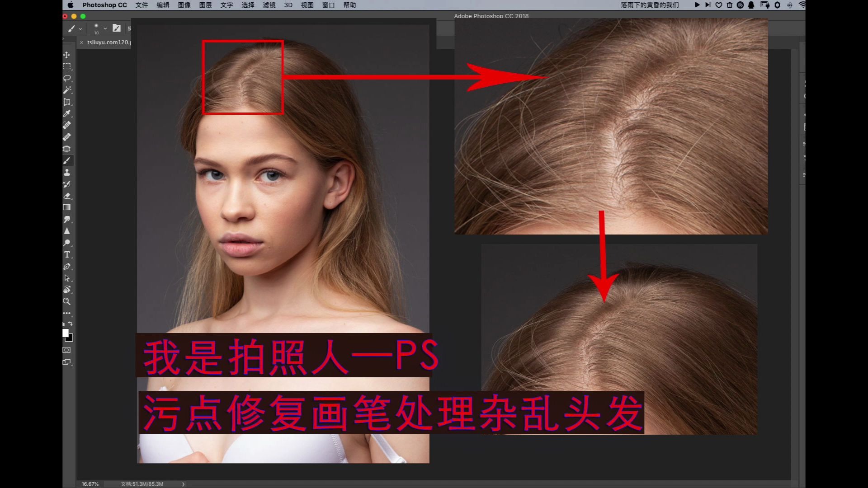Select the Pen tool
The width and height of the screenshot is (868, 488).
[x=67, y=266]
